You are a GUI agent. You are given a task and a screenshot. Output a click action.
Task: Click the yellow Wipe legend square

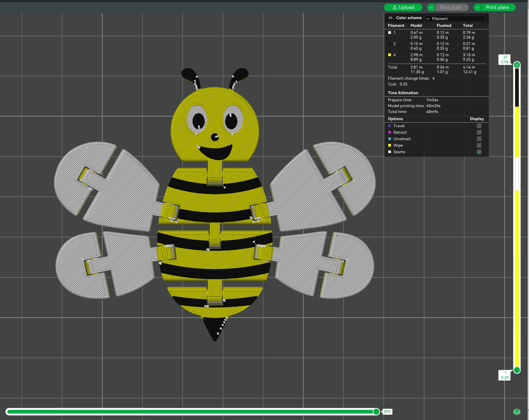389,145
